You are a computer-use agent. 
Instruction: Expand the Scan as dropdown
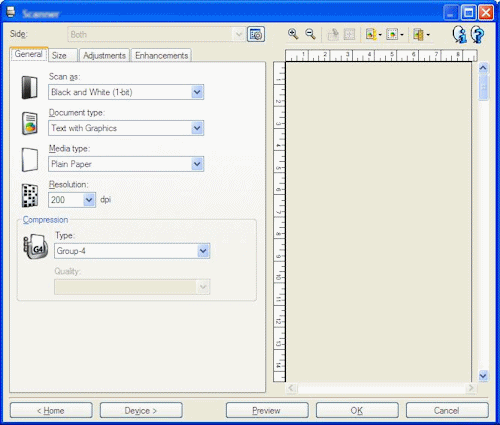[x=197, y=92]
